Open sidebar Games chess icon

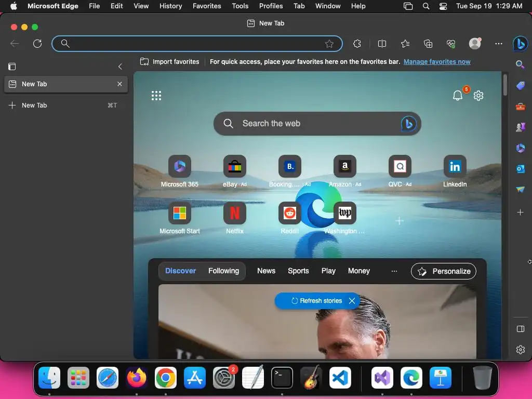point(521,127)
